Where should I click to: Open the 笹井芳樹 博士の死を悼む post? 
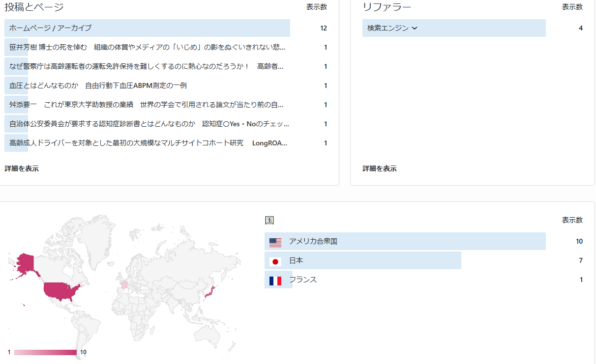(147, 47)
